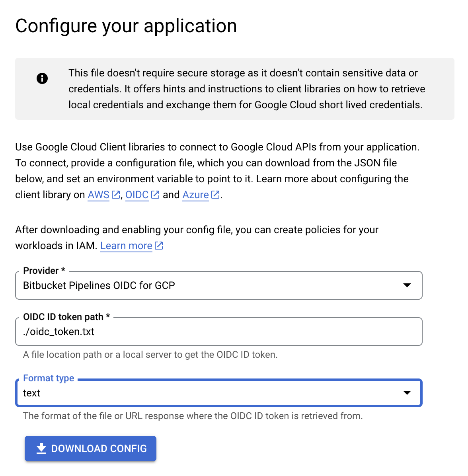Screen dimensions: 468x476
Task: Open the OIDC client library documentation
Action: (137, 195)
